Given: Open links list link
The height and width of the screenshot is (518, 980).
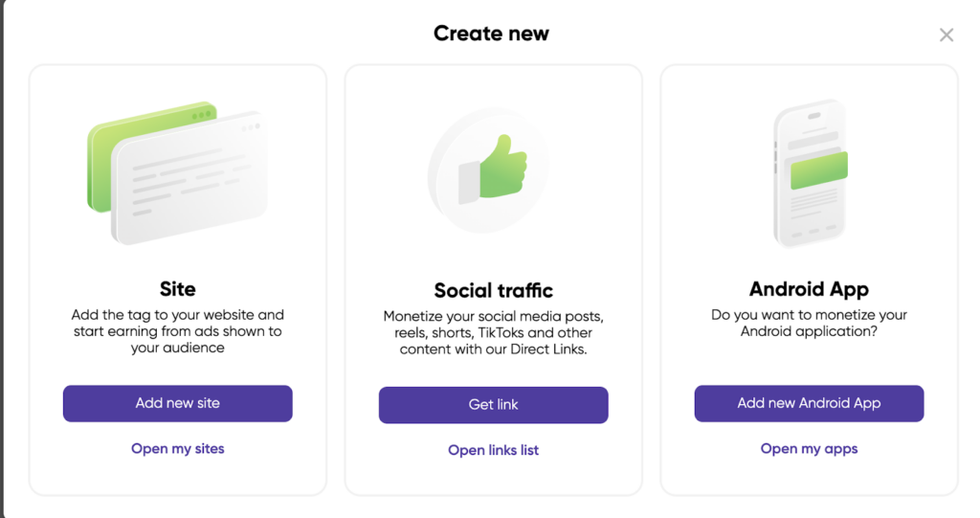Looking at the screenshot, I should 494,450.
